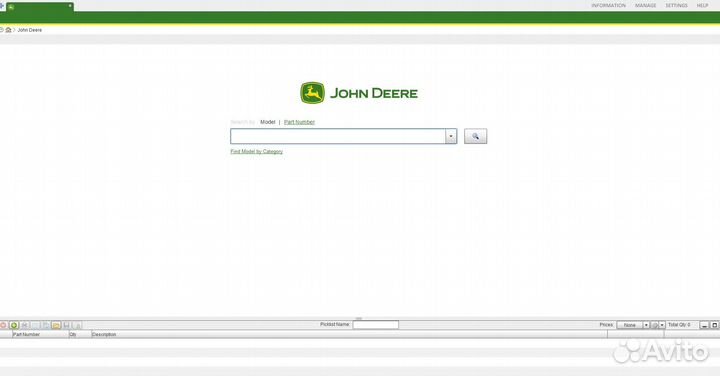Click the green add-part picklist icon
Screen dimensions: 720x376
tap(14, 325)
